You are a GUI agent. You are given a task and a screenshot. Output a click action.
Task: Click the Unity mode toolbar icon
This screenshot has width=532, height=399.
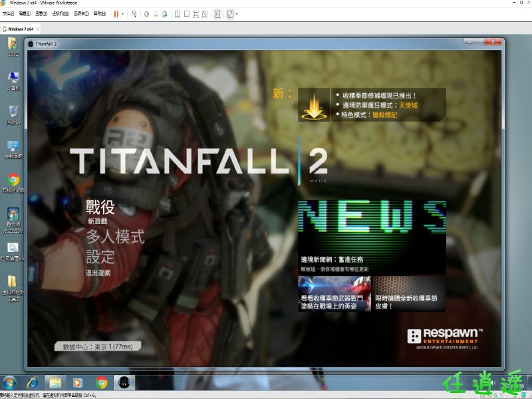pyautogui.click(x=205, y=14)
